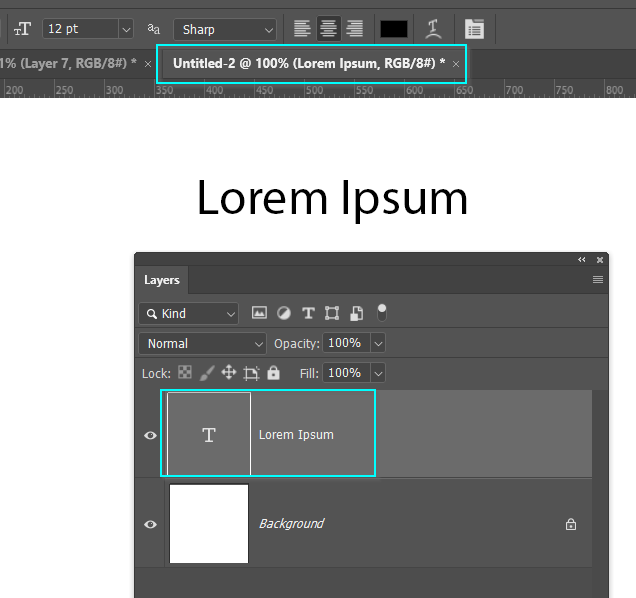
Task: Click the Lorem Ipsum layer T thumbnail
Action: coord(209,434)
